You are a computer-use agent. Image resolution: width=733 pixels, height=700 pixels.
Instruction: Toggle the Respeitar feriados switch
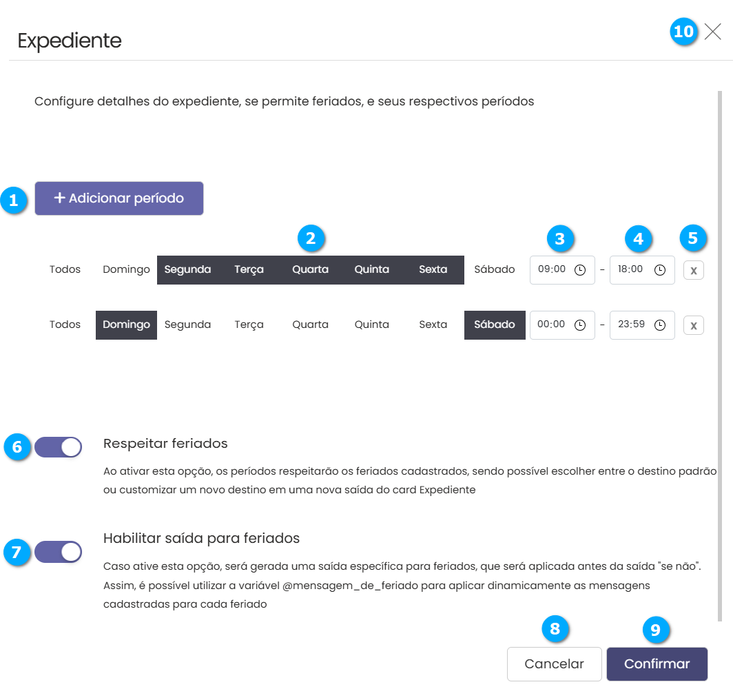click(59, 447)
